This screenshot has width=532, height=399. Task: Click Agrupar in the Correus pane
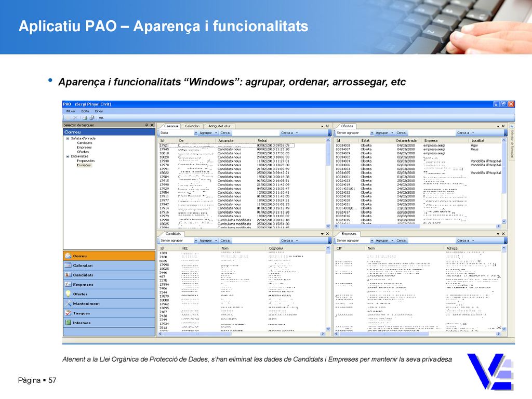[x=206, y=133]
